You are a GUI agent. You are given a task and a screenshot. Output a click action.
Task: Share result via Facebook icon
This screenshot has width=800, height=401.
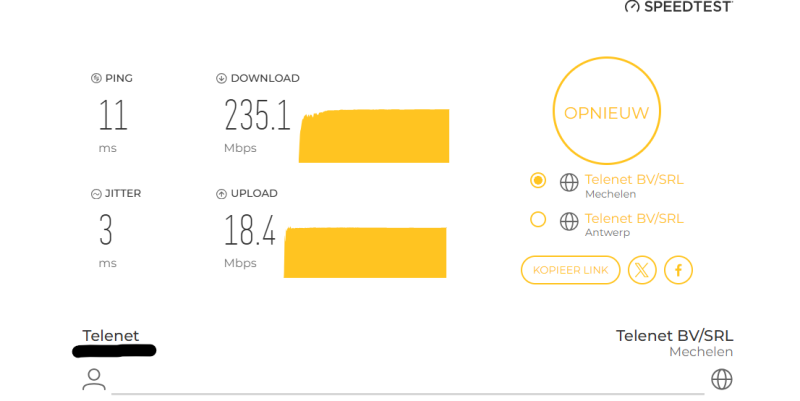tap(678, 270)
